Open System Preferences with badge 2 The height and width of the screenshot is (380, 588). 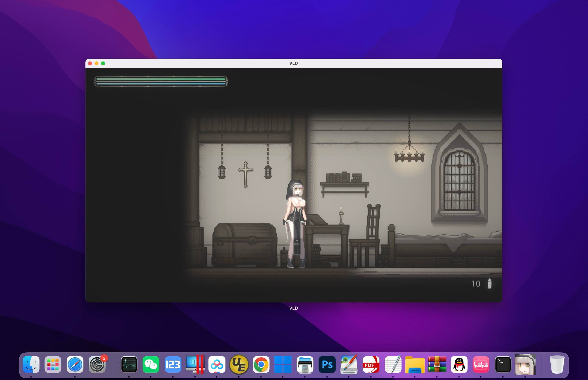click(97, 364)
